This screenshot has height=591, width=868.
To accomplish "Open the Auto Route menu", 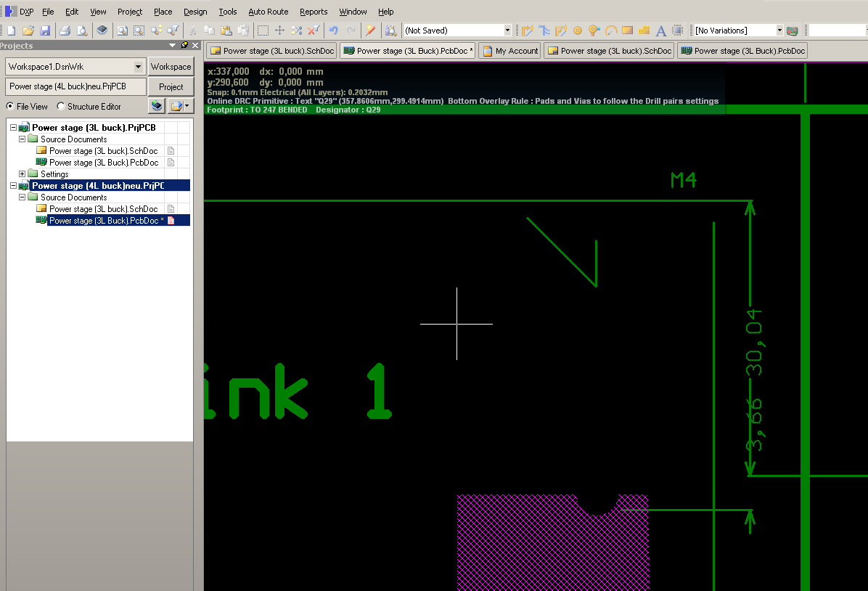I will pos(269,12).
